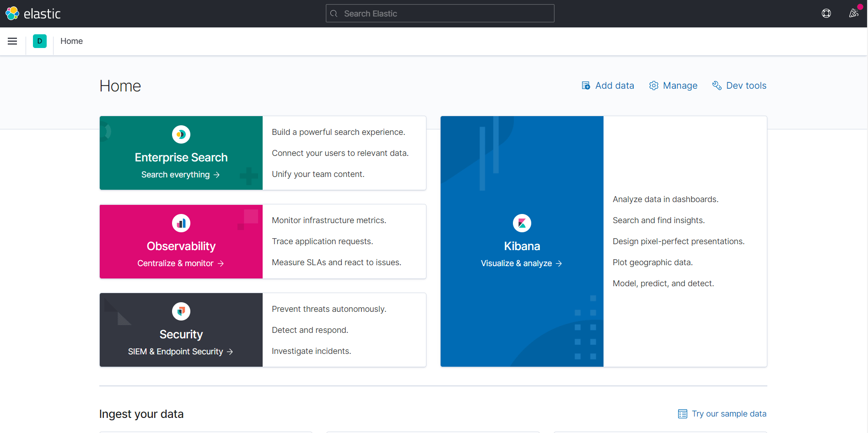Click the Kibana logo icon
Screen dimensions: 868x433
coord(522,223)
